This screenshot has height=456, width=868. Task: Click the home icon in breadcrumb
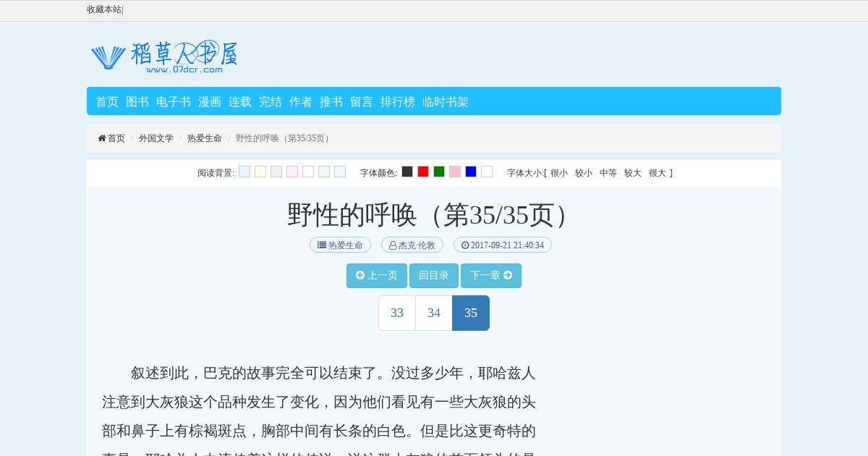[102, 138]
